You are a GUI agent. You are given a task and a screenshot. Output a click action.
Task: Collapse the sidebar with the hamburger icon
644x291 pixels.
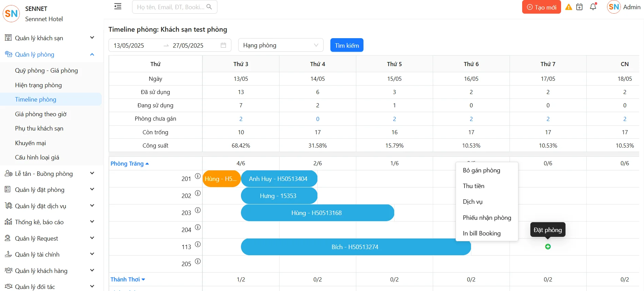(118, 6)
